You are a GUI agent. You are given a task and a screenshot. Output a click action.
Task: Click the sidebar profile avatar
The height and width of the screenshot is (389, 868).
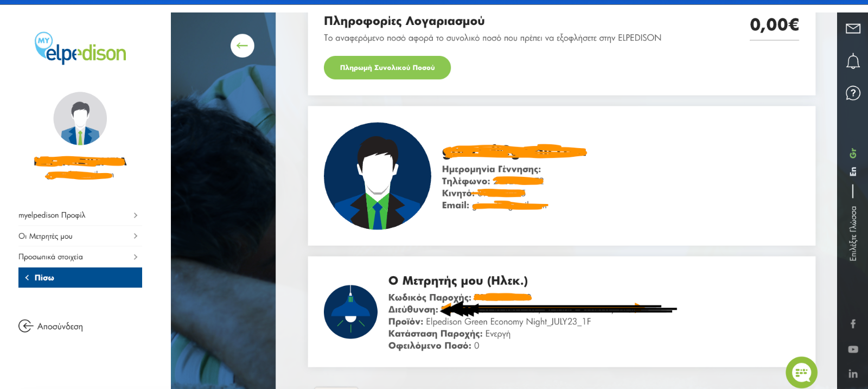pos(80,118)
